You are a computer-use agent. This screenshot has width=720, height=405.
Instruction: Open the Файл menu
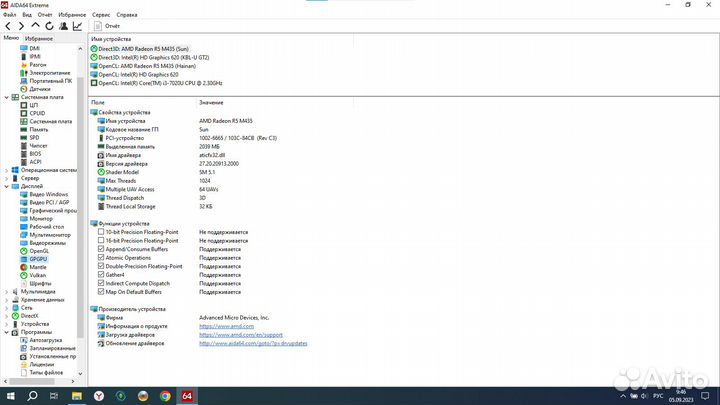click(x=9, y=15)
